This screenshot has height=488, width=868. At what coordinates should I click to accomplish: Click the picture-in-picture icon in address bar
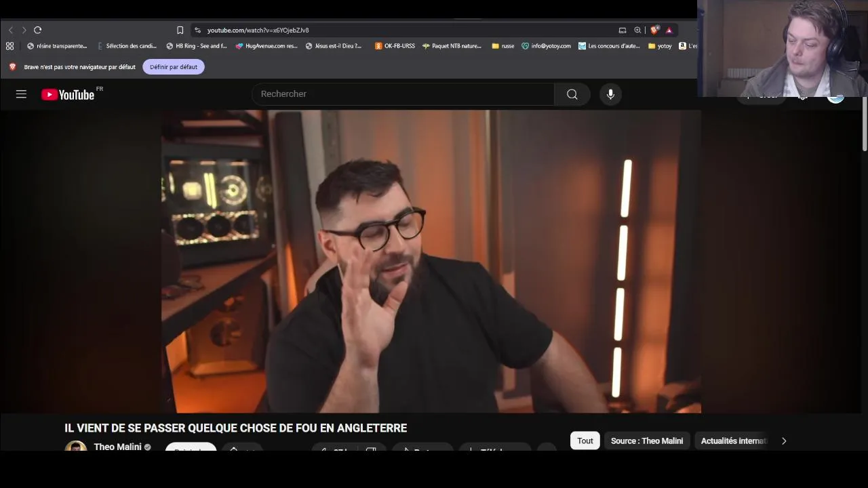pyautogui.click(x=622, y=30)
